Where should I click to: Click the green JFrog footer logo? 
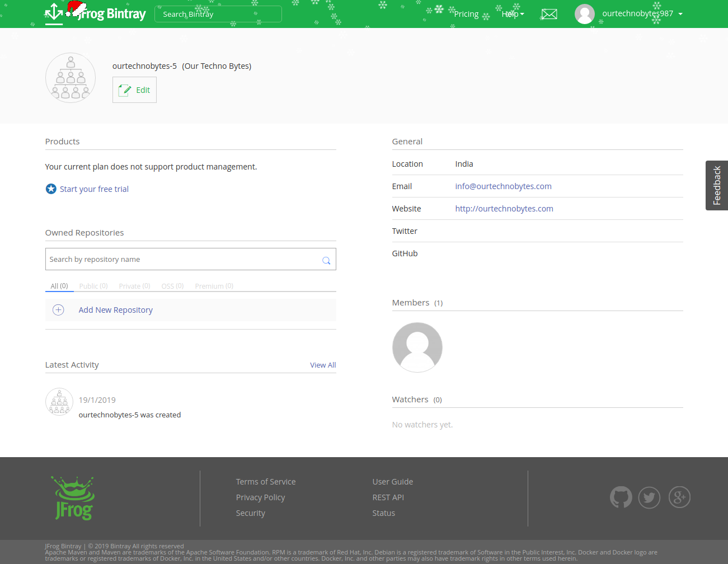coord(74,498)
